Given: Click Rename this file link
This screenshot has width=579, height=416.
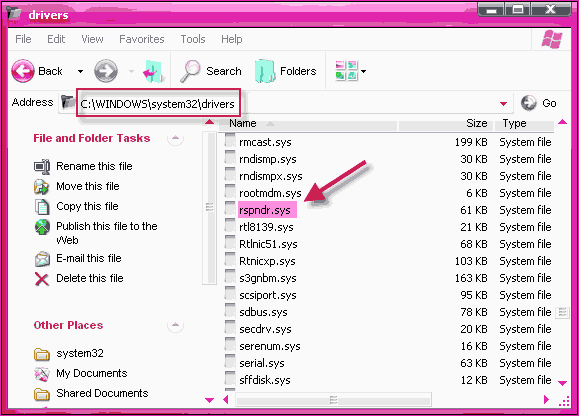Looking at the screenshot, I should [94, 166].
